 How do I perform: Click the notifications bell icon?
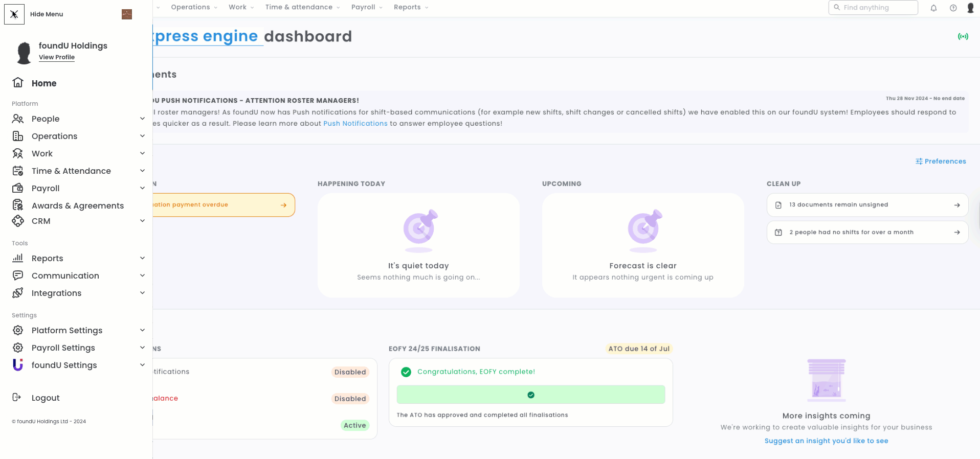(933, 8)
